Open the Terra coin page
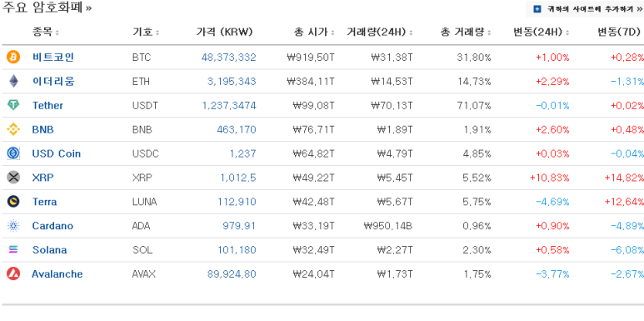This screenshot has height=321, width=644. 44,202
